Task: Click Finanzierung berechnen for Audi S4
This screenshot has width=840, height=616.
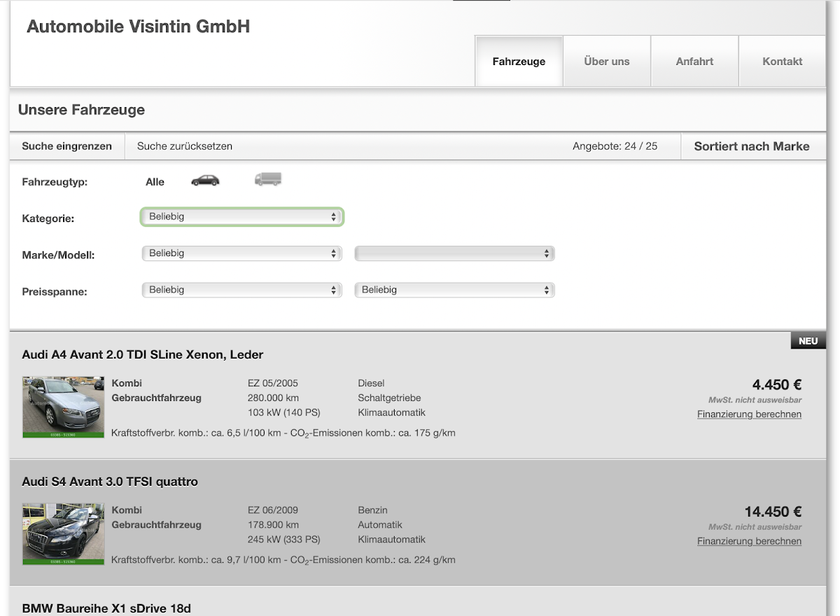Action: click(x=749, y=541)
